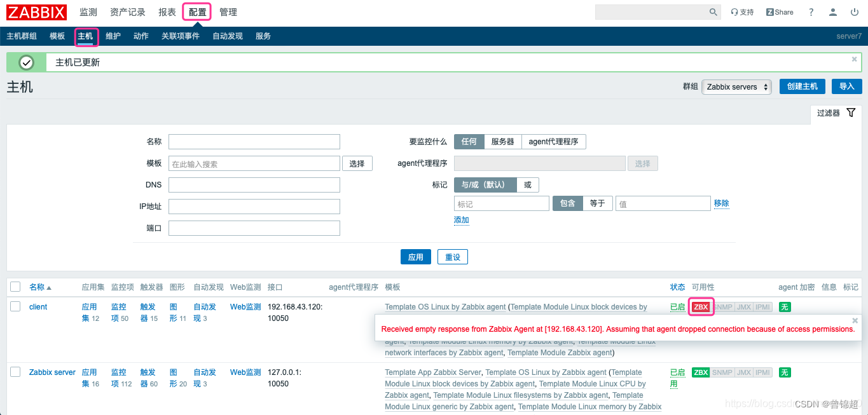Viewport: 868px width, 415px height.
Task: Click agent encryption badge for Zabbix server
Action: point(785,372)
